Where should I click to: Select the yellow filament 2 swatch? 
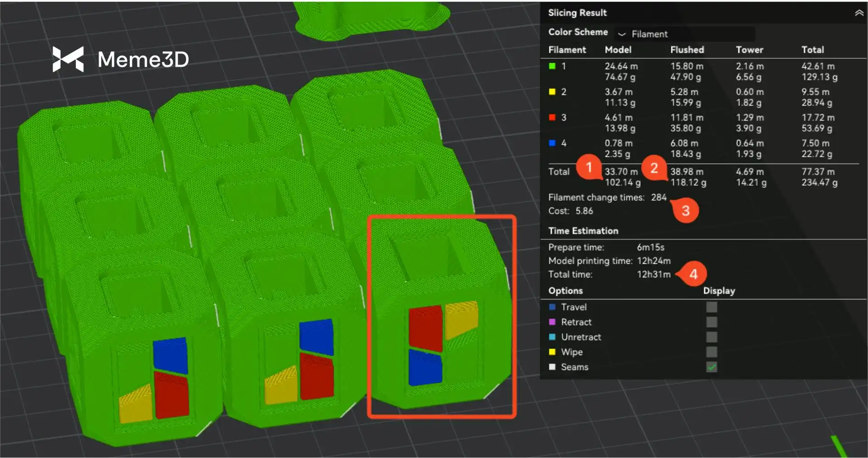coord(552,92)
